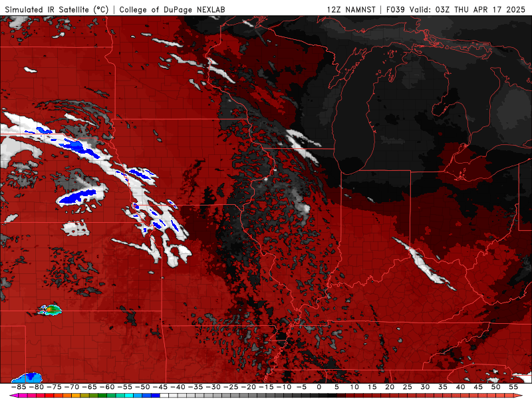Click the 'College of DuPage NEXLAB' label
Screen dimensions: 532x399
tap(172, 9)
